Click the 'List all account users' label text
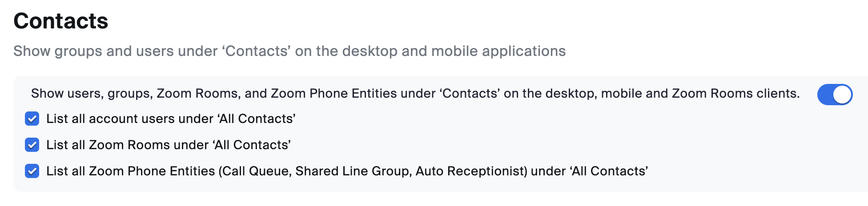Viewport: 868px width, 206px height. (x=171, y=119)
